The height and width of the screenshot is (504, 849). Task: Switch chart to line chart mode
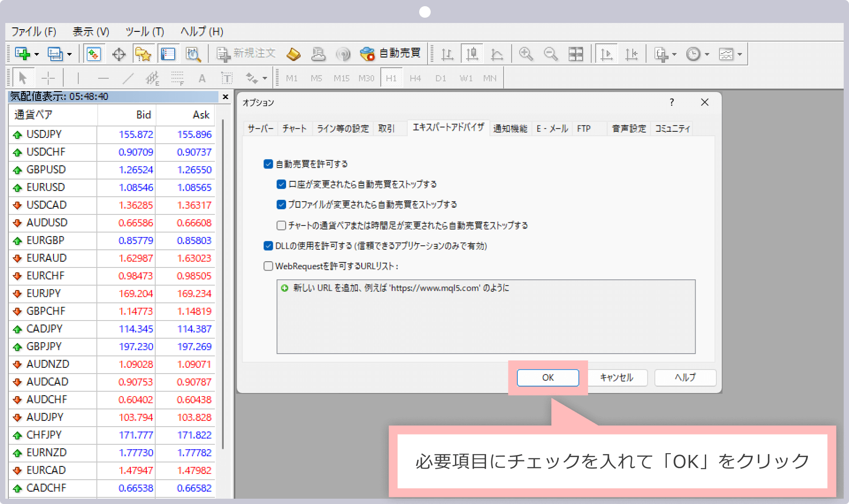click(x=496, y=53)
